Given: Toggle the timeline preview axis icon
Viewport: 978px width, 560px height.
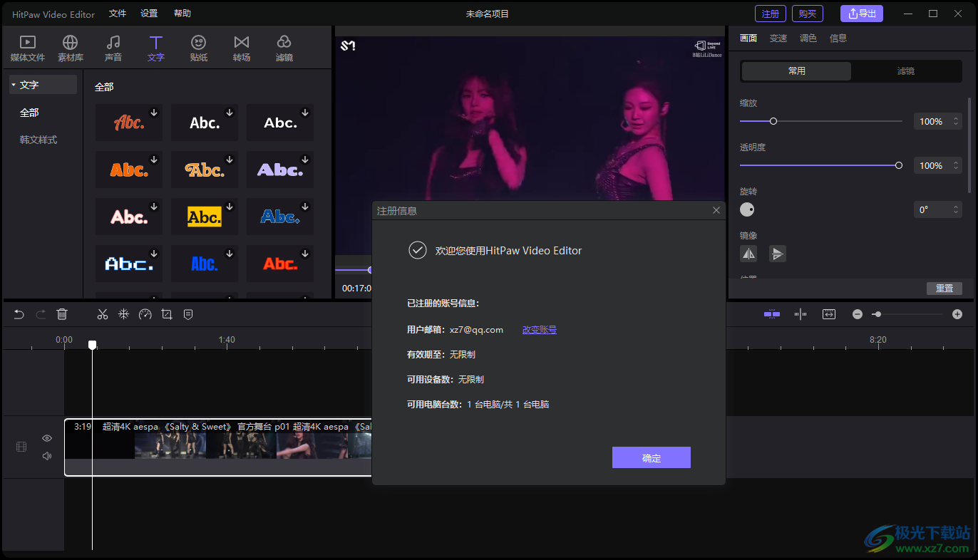Looking at the screenshot, I should pyautogui.click(x=801, y=314).
